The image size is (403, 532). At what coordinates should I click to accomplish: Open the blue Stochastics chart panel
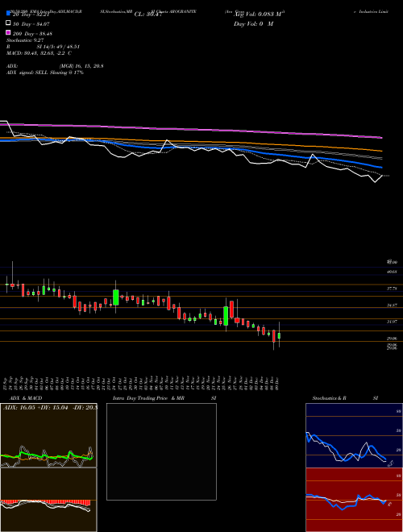(x=354, y=435)
